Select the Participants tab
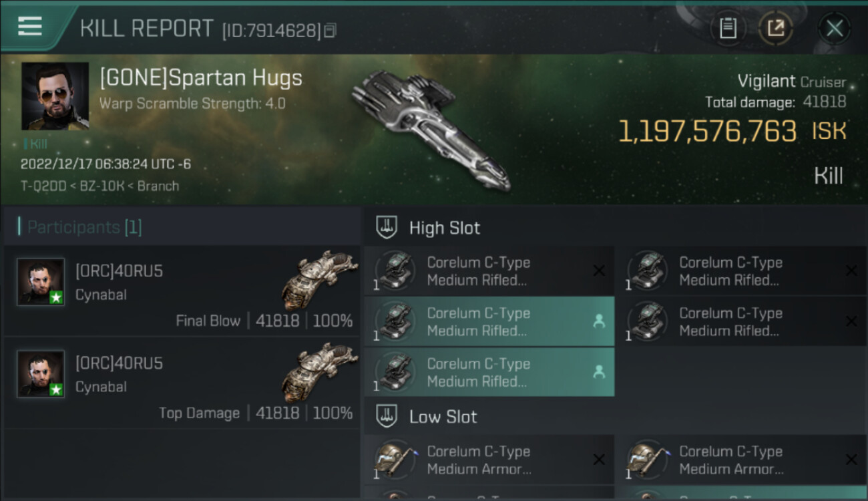This screenshot has width=868, height=501. [84, 227]
